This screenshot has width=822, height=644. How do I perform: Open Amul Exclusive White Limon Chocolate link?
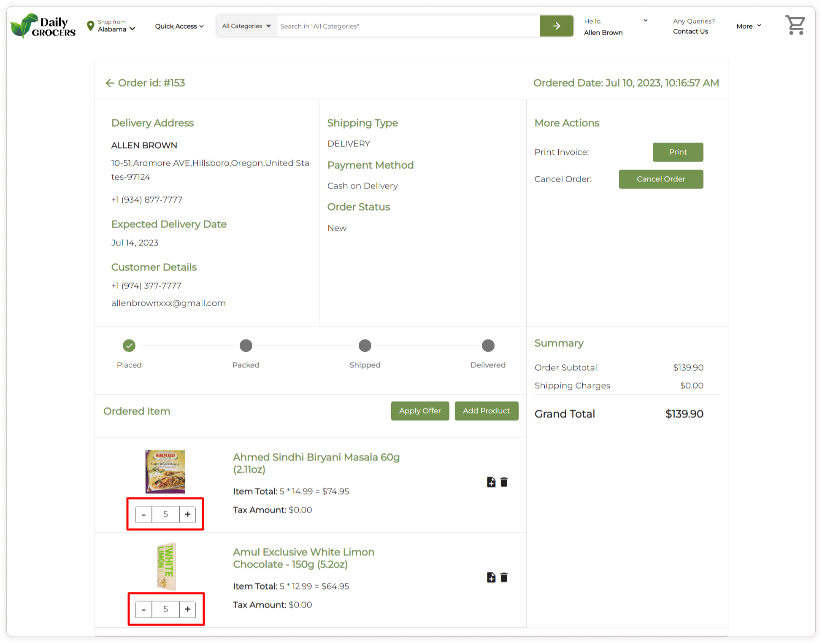point(303,558)
